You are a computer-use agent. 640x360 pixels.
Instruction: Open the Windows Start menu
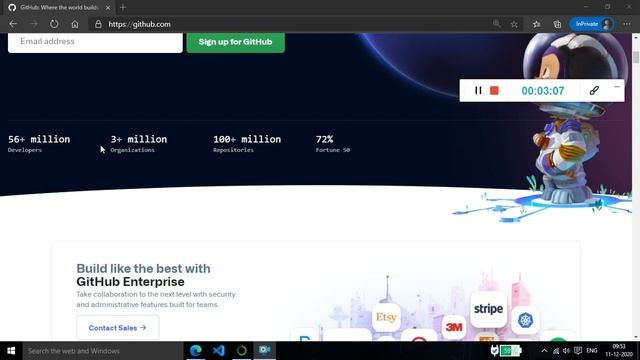tap(11, 351)
